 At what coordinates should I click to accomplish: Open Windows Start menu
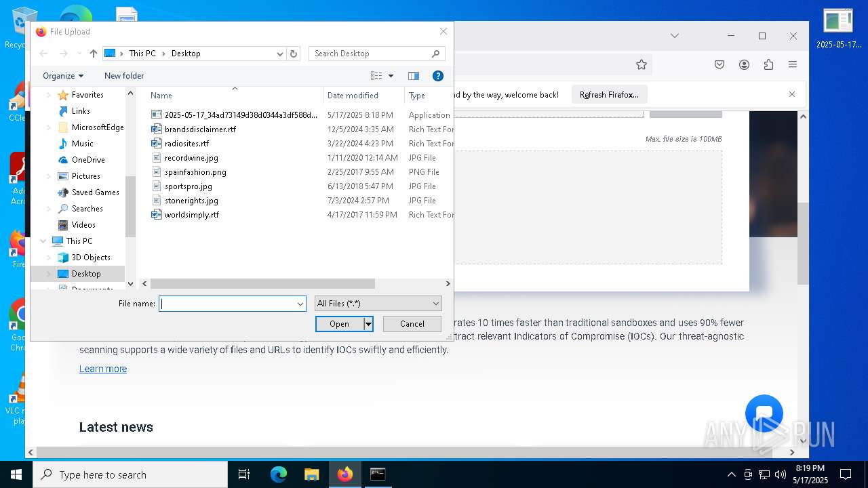point(16,474)
